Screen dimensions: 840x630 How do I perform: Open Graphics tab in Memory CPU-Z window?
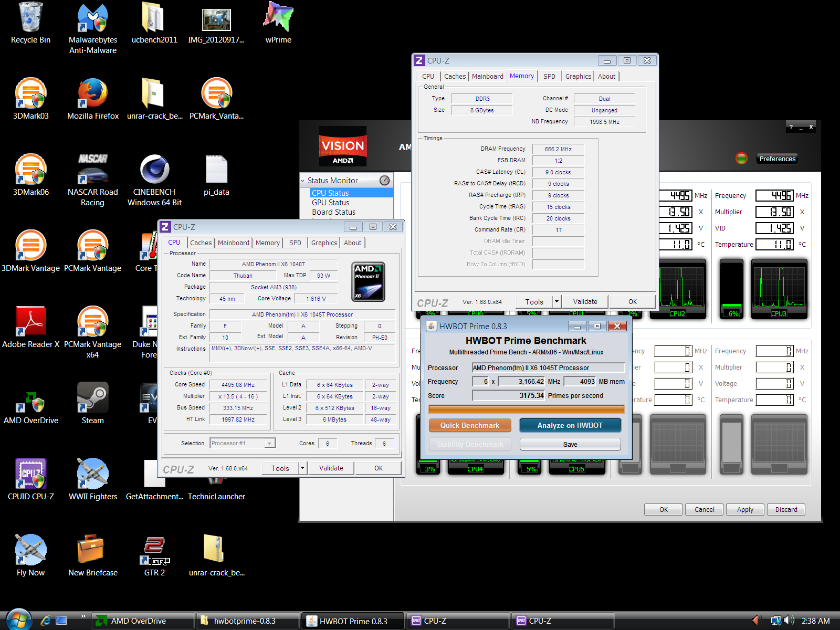click(578, 76)
